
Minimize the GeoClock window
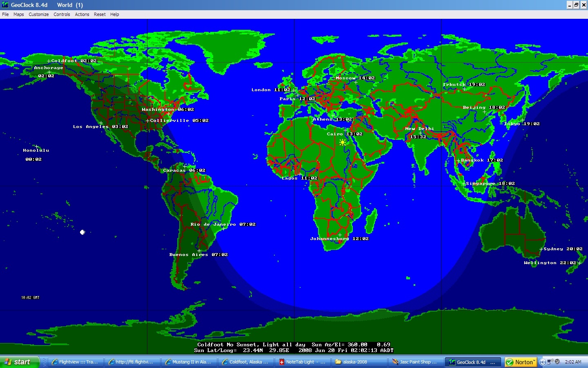click(570, 5)
